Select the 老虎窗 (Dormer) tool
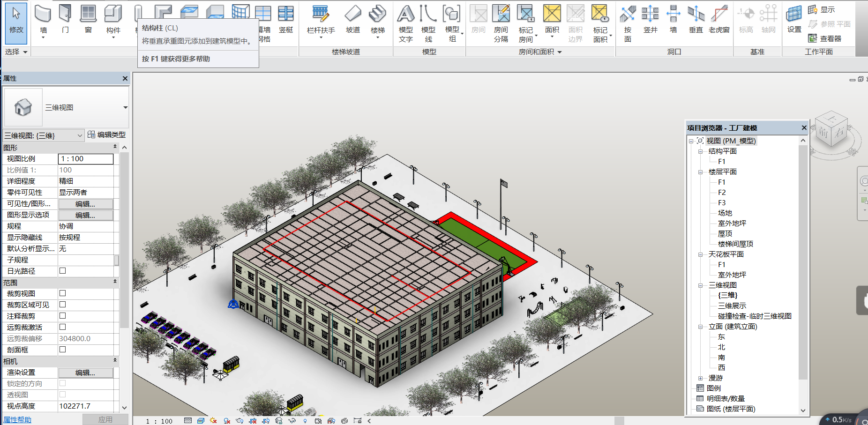Viewport: 868px width, 425px height. (x=719, y=20)
